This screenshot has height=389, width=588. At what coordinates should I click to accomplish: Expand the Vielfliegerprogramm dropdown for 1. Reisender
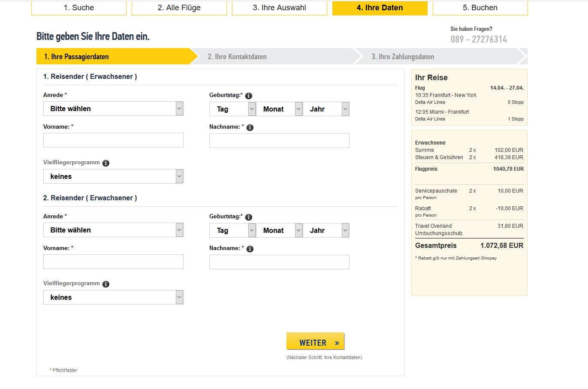[113, 176]
